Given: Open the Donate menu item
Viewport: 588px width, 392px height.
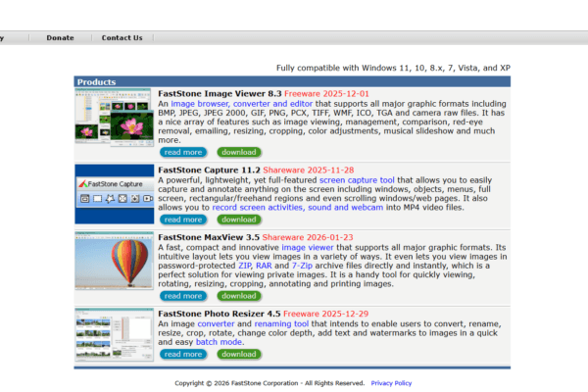Looking at the screenshot, I should coord(60,38).
